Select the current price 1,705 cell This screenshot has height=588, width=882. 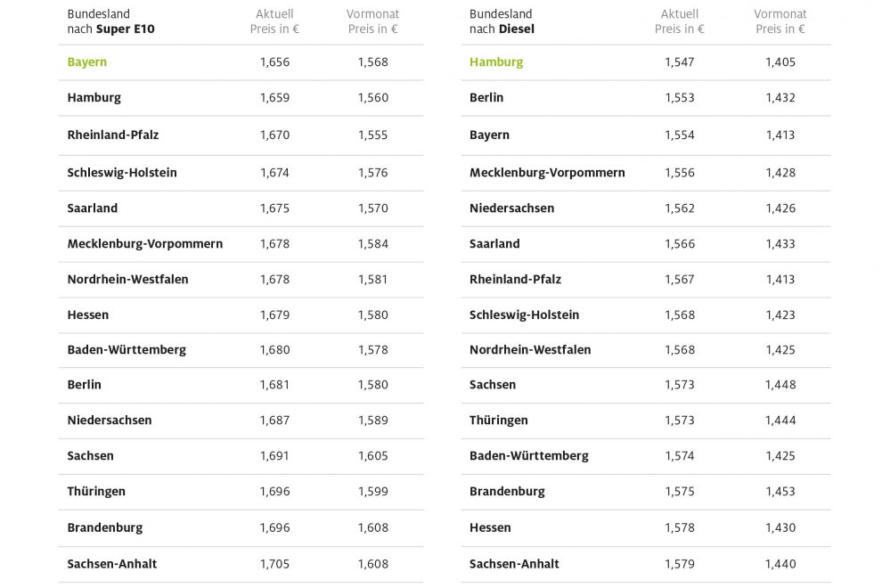click(274, 564)
